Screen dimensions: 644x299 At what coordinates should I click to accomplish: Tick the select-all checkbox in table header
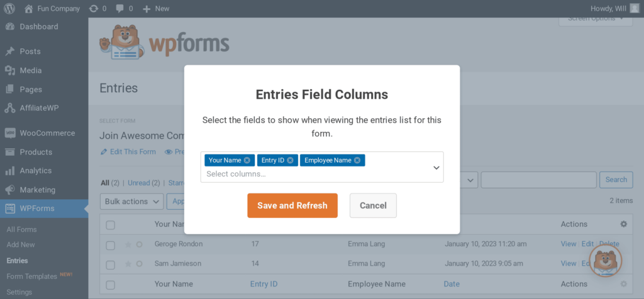(111, 225)
